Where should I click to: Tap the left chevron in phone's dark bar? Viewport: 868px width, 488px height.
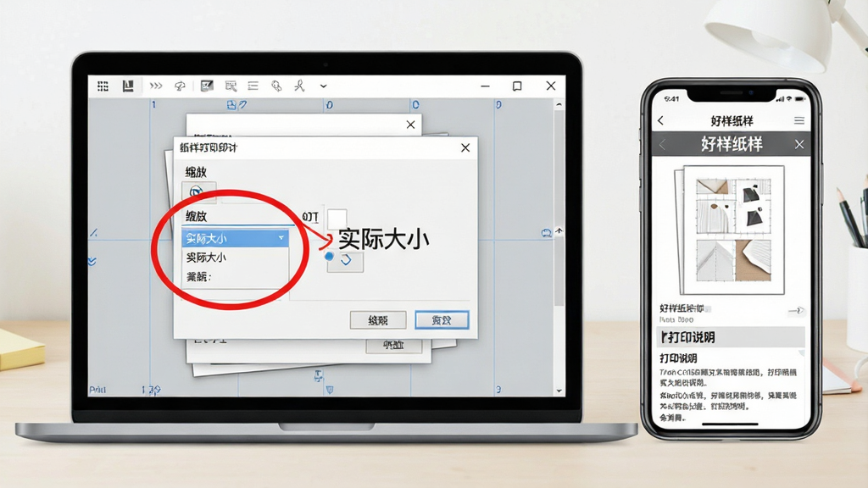point(663,145)
